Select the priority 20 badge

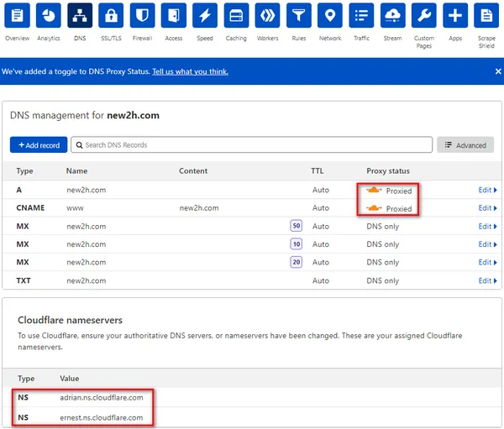296,262
